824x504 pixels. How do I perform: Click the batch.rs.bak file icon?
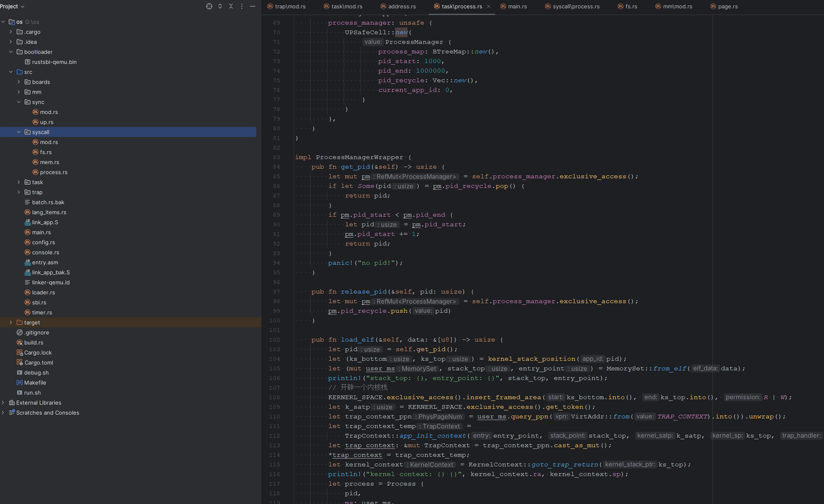[x=28, y=202]
